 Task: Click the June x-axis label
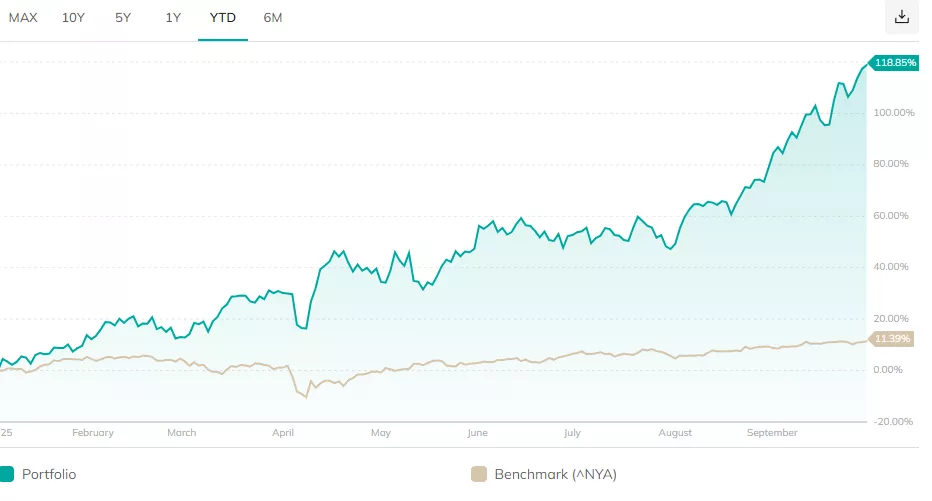pyautogui.click(x=477, y=433)
